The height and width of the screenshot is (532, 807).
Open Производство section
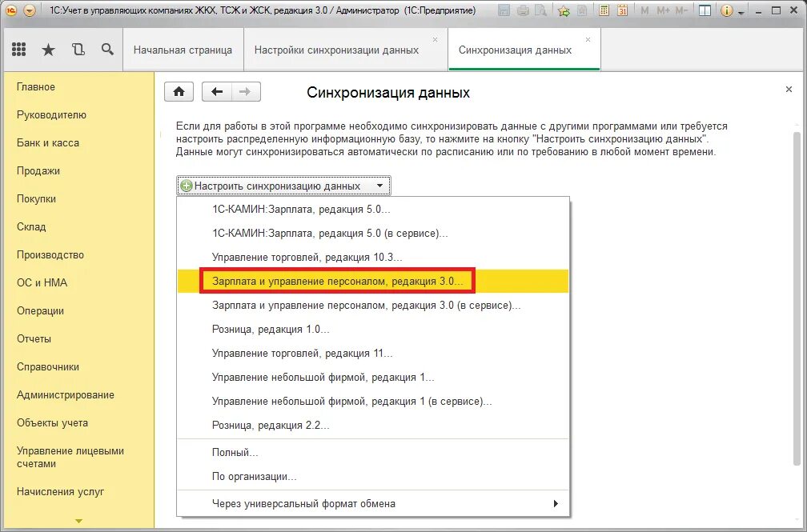click(50, 254)
